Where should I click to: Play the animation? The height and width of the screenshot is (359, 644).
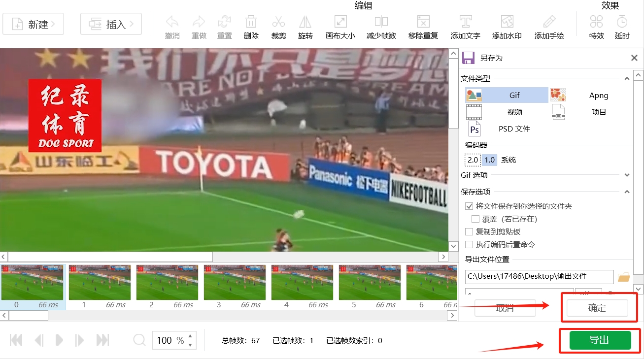pyautogui.click(x=59, y=340)
